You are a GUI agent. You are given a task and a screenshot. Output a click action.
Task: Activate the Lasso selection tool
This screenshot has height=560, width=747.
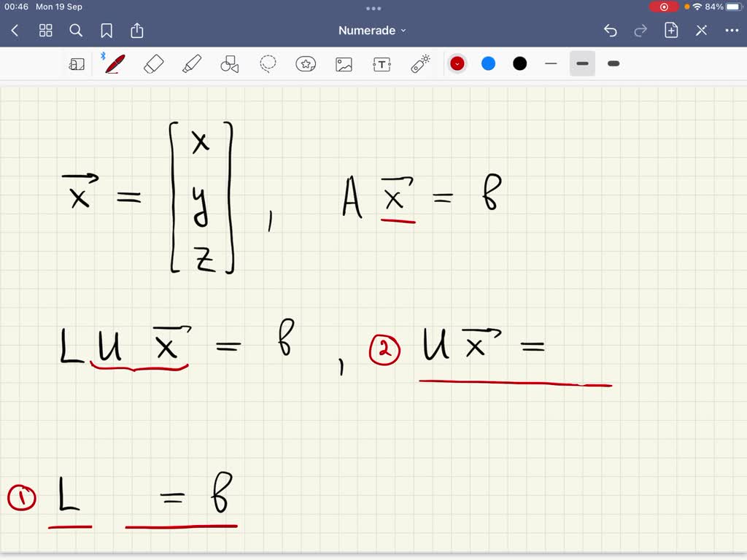tap(268, 63)
